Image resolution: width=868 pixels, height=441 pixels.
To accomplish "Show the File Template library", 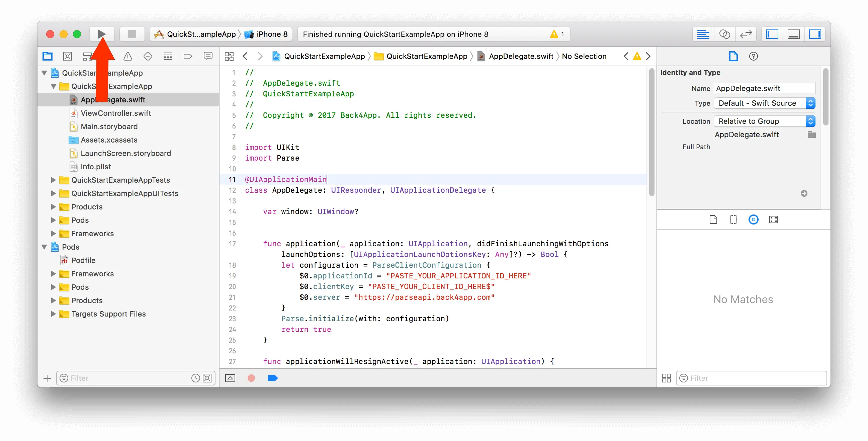I will point(713,219).
